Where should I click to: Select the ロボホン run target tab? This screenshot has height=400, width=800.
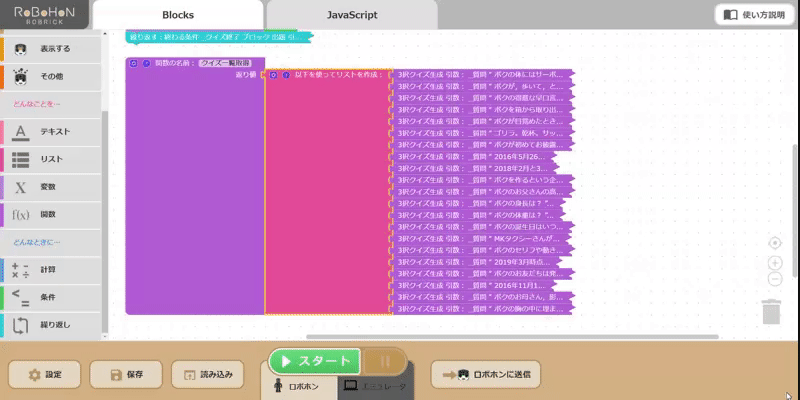tap(298, 386)
